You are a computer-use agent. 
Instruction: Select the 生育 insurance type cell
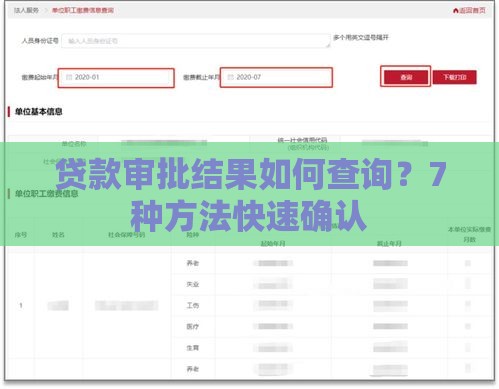(x=193, y=348)
